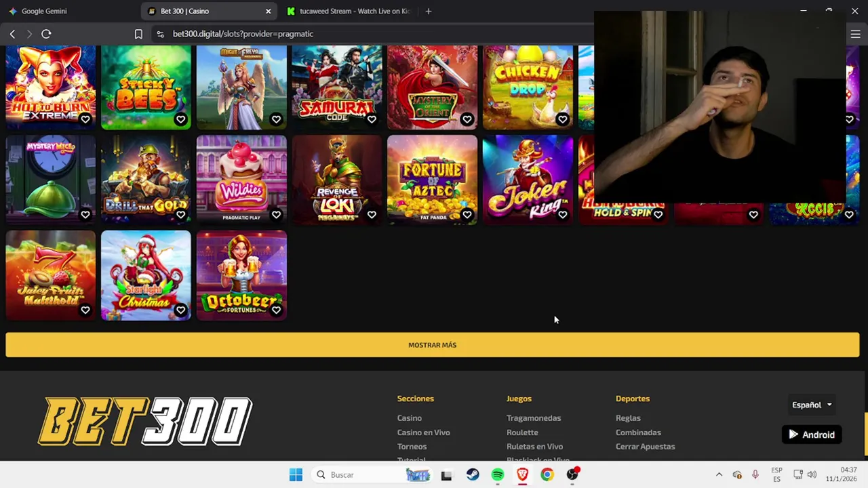The height and width of the screenshot is (488, 868).
Task: Toggle favorite heart on Mystery of the Orient
Action: click(x=467, y=119)
